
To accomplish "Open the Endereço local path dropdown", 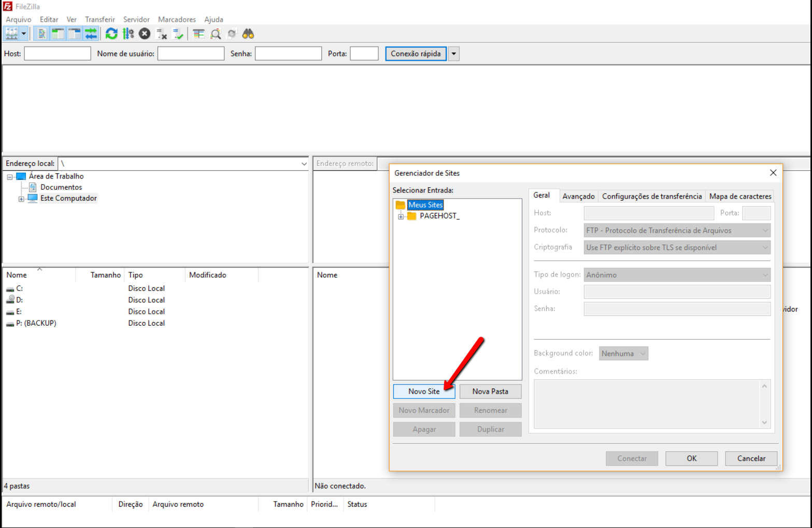I will coord(304,163).
